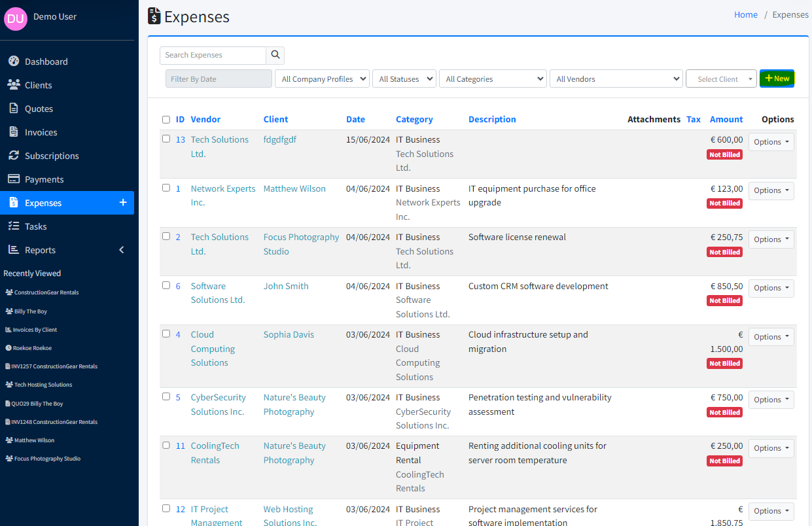This screenshot has width=812, height=526.
Task: Click the Subscriptions refresh icon in sidebar
Action: pos(13,156)
